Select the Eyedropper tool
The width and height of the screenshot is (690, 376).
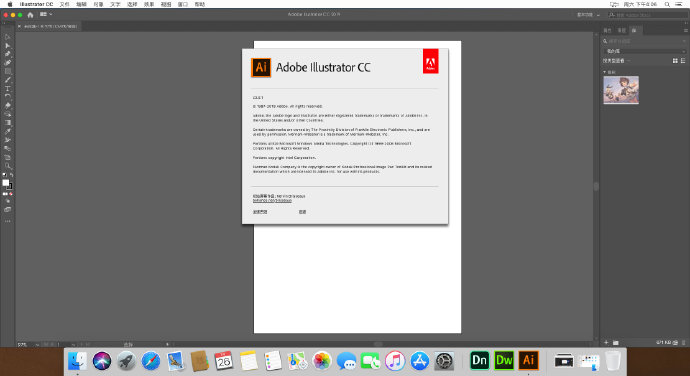7,132
